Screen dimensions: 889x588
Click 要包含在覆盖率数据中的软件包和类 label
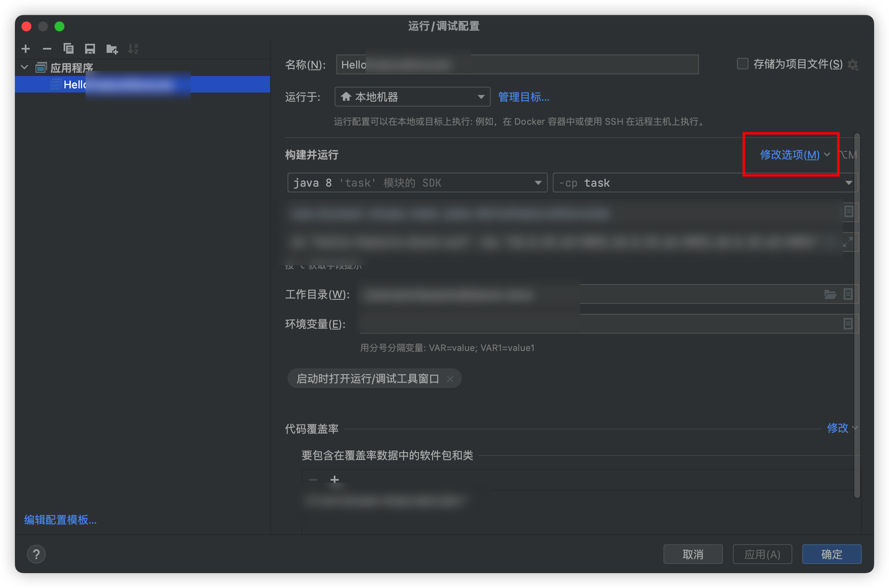387,455
